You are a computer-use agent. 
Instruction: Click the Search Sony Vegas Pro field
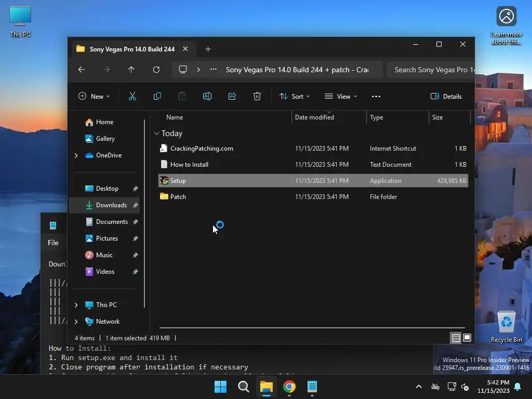pos(431,70)
